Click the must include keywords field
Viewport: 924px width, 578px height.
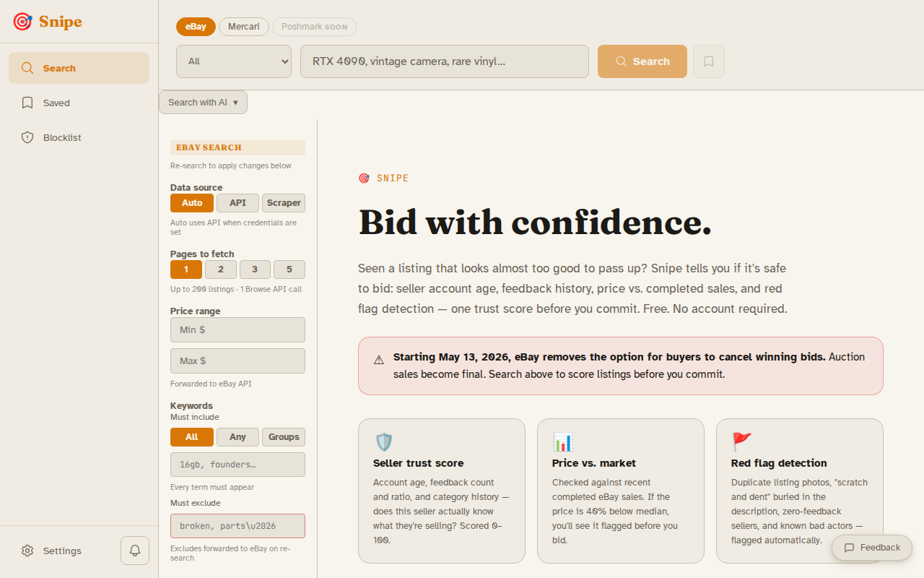[x=237, y=465]
